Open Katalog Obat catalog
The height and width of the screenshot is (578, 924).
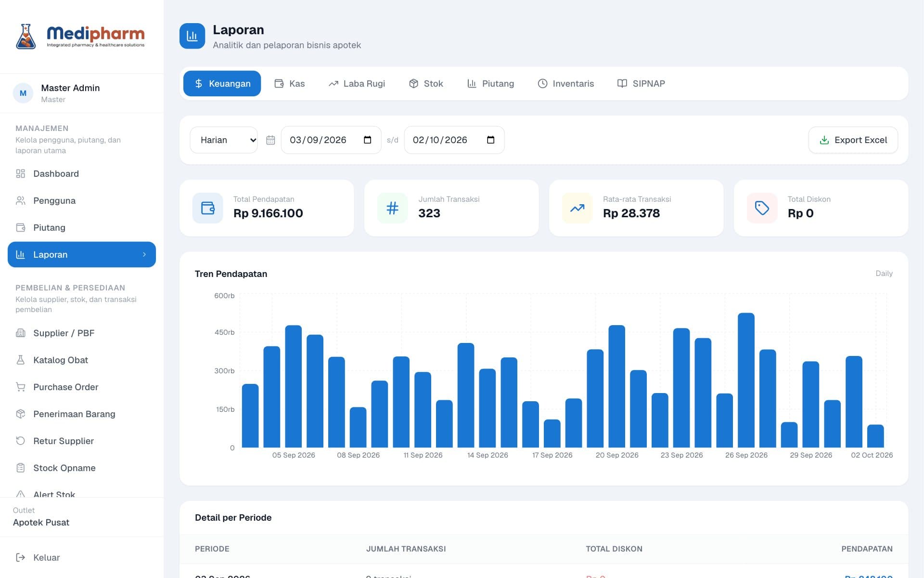tap(82, 360)
